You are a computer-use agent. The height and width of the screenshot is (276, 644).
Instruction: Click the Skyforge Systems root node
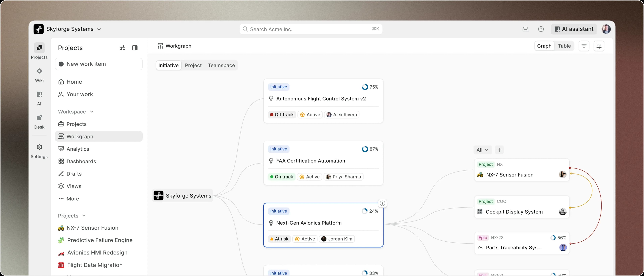pos(183,195)
